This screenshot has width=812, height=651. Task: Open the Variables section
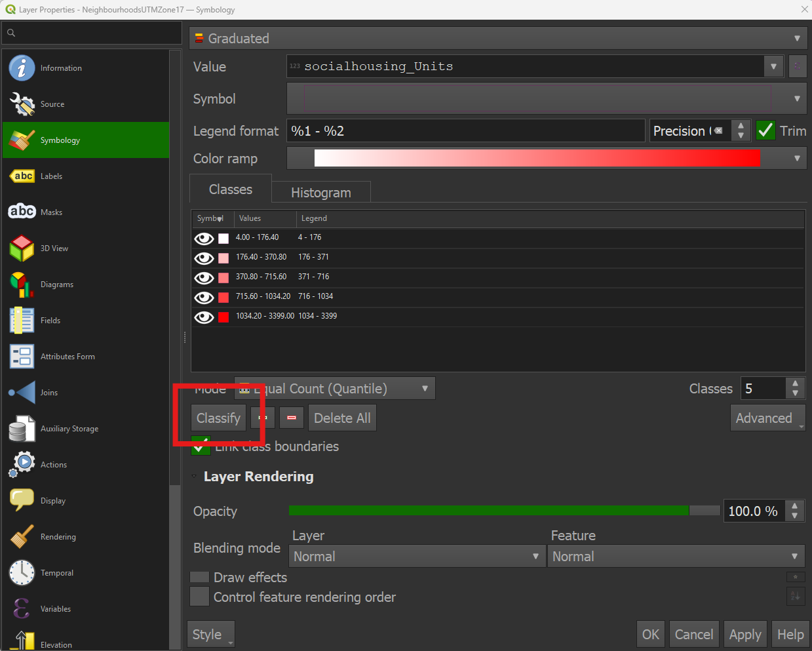point(86,609)
